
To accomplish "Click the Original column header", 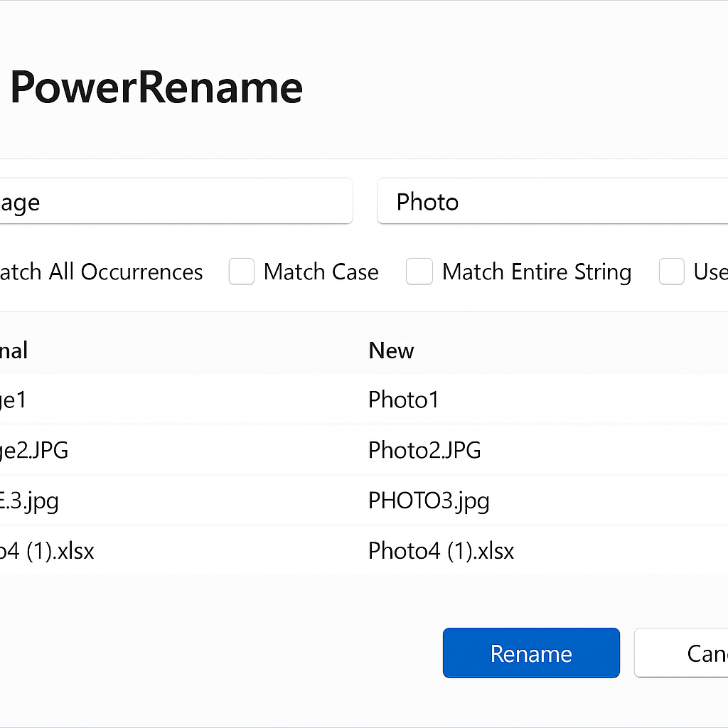I will coord(13,350).
